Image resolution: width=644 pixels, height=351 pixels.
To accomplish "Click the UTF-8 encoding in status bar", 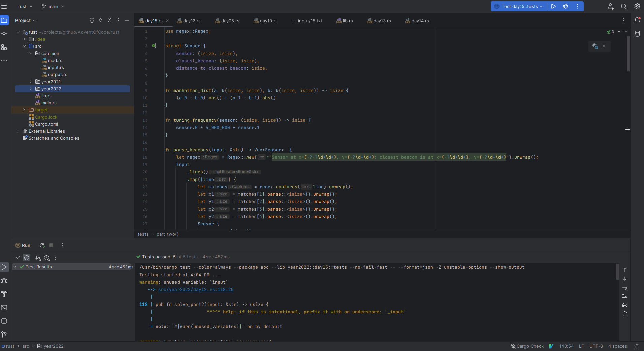I will [595, 346].
